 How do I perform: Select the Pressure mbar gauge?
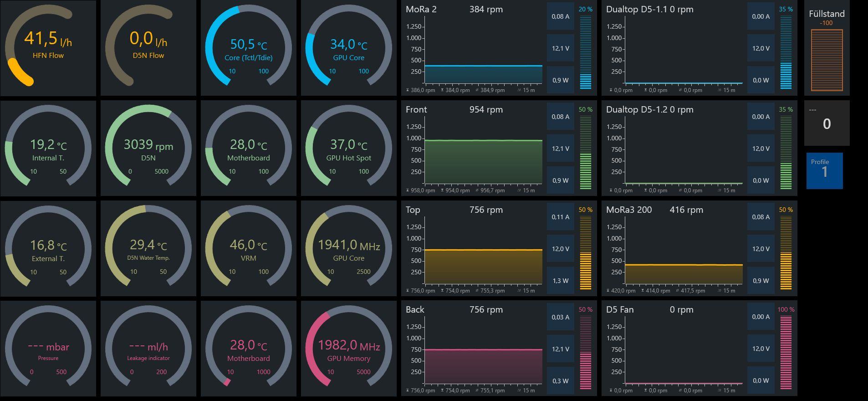coord(48,349)
